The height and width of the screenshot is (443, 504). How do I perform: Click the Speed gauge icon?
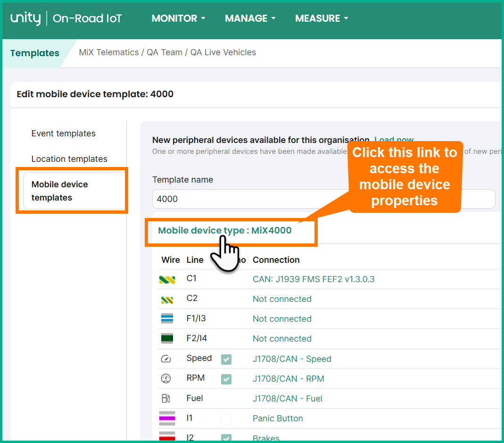pyautogui.click(x=166, y=359)
